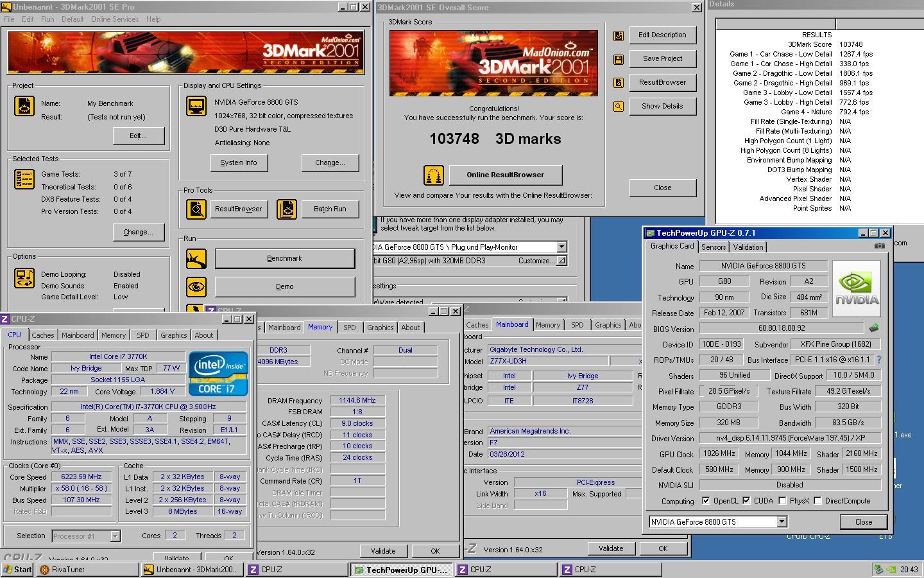Image resolution: width=924 pixels, height=578 pixels.
Task: Toggle the OpenCL checkbox in GPU-Z
Action: 706,501
